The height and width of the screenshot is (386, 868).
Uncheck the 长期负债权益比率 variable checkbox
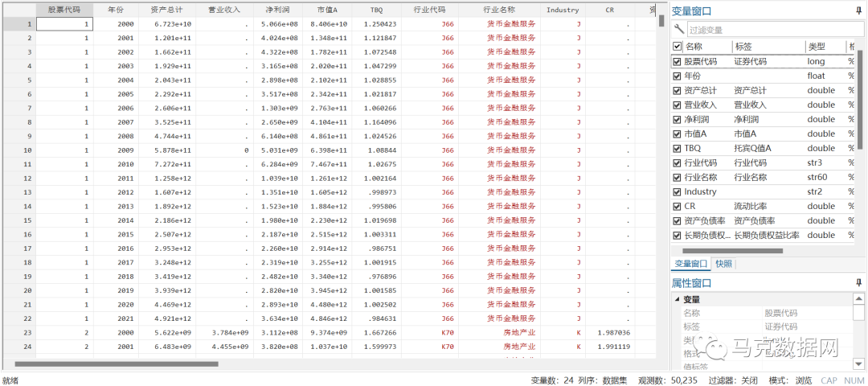(x=677, y=235)
